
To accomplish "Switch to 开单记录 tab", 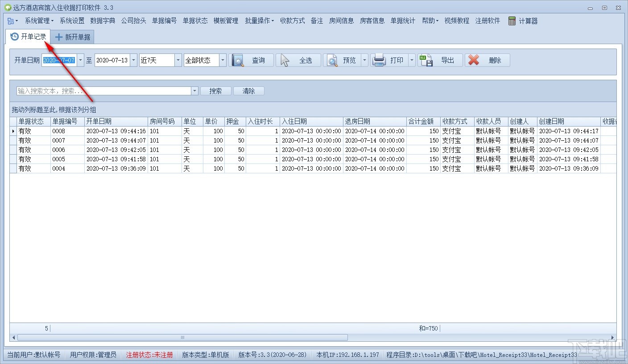I will (29, 37).
